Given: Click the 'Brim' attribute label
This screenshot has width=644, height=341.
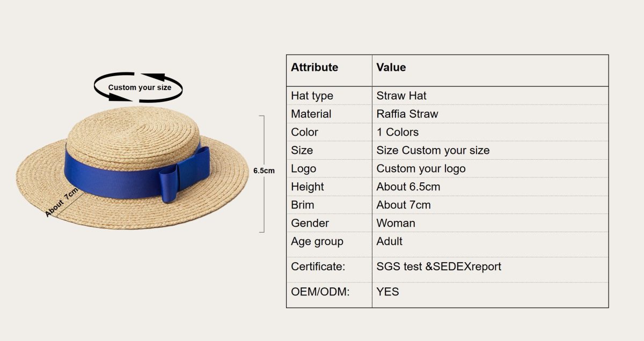Looking at the screenshot, I should (x=303, y=205).
